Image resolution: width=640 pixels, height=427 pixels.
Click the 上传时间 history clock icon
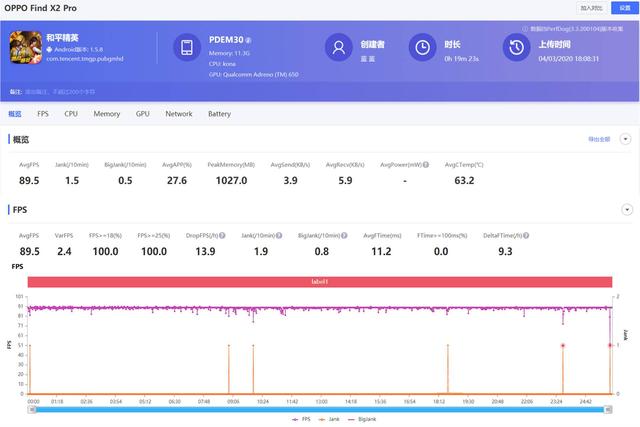(x=516, y=47)
